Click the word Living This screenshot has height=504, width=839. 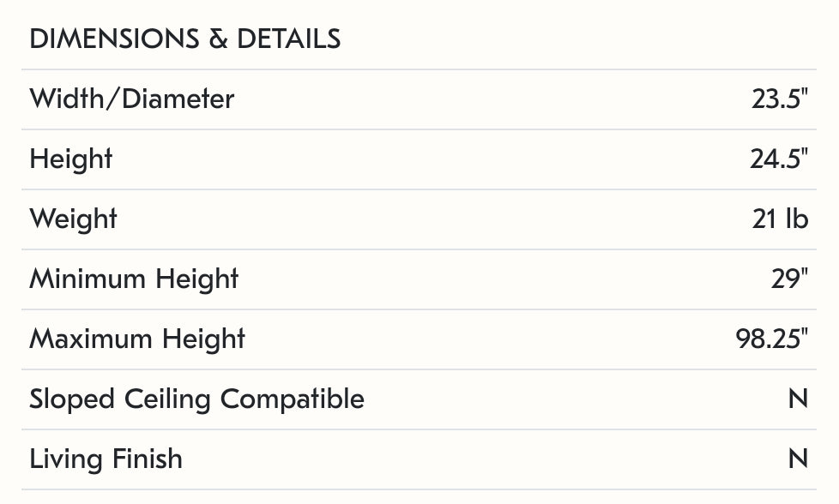[x=63, y=459]
